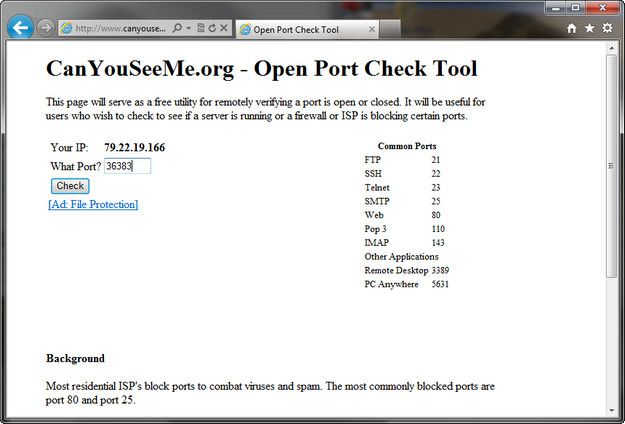Select the Open Port Check Tool tab

(307, 29)
